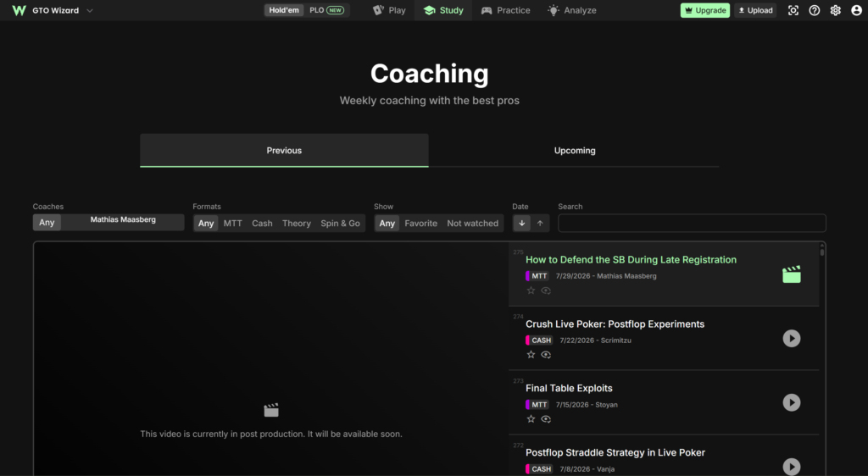The image size is (868, 476).
Task: Sort by date ascending arrow
Action: coord(540,224)
